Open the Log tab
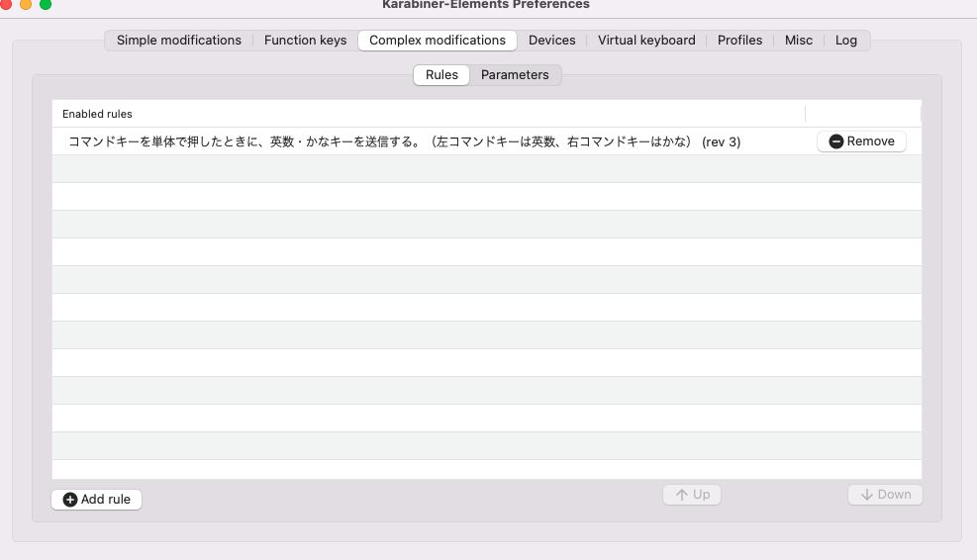The height and width of the screenshot is (560, 977). click(x=845, y=41)
